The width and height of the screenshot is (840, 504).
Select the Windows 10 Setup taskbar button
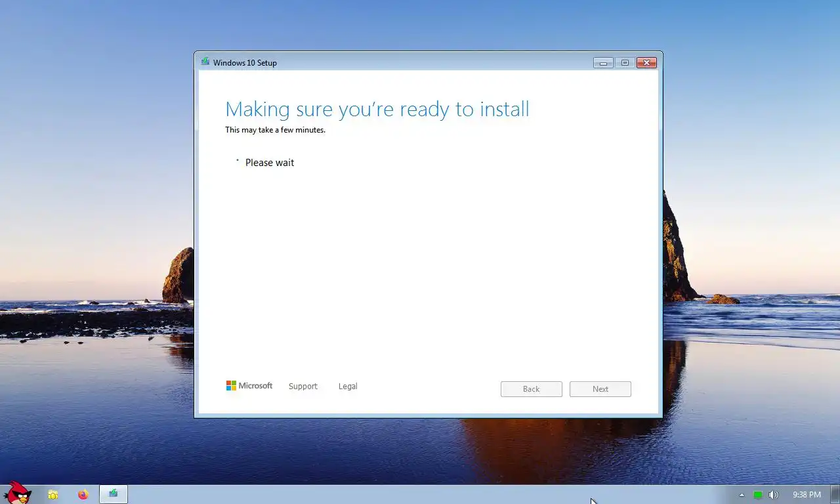114,494
